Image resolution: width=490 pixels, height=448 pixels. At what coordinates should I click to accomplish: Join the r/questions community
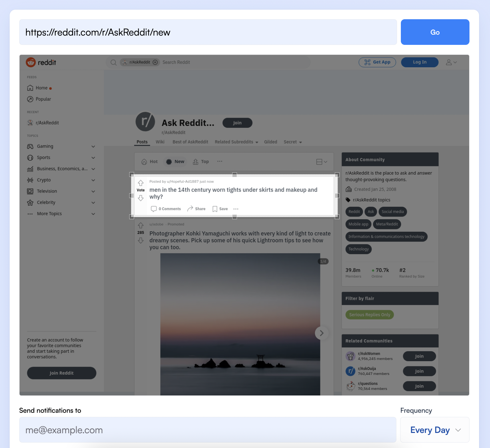(x=419, y=386)
